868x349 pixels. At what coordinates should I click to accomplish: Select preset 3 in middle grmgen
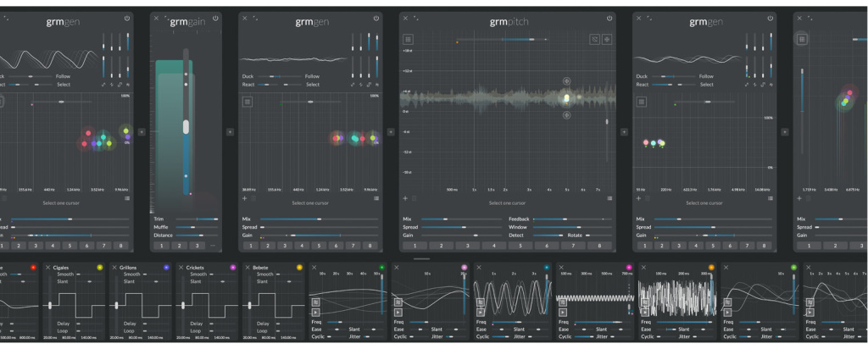(x=285, y=246)
